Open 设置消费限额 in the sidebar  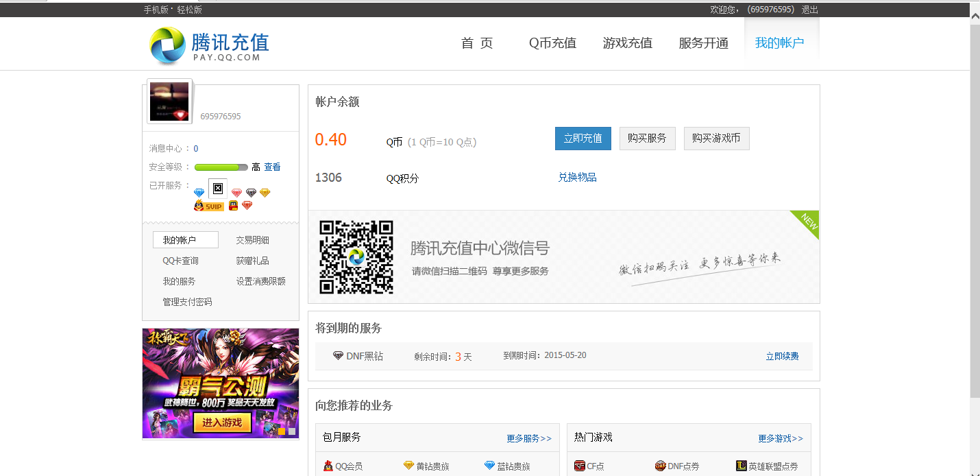click(261, 281)
